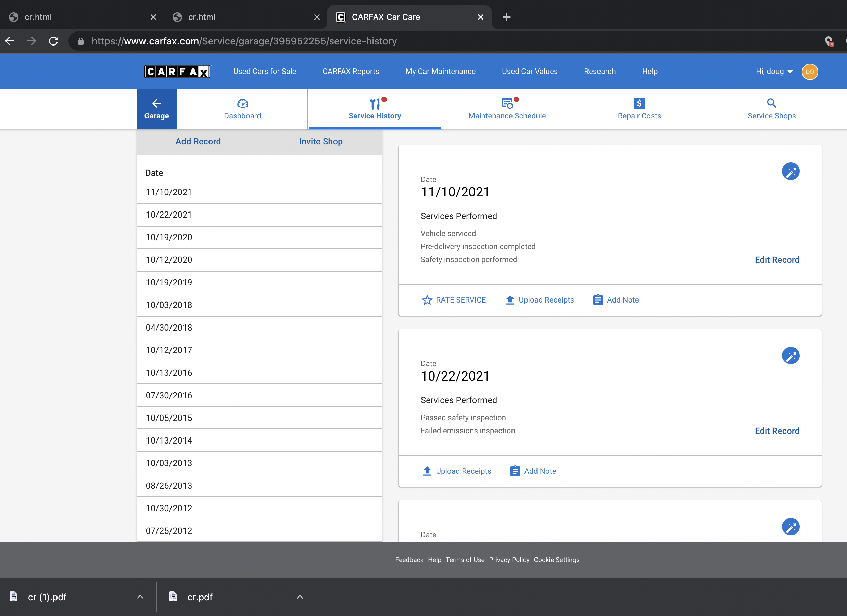Open a new tab with the plus icon
Screen dimensions: 847x616
tap(506, 17)
